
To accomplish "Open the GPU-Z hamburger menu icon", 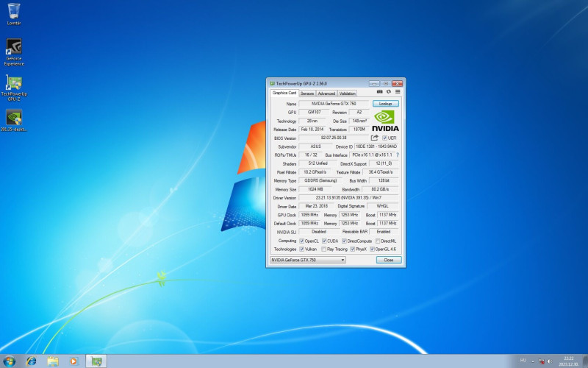I will [398, 91].
